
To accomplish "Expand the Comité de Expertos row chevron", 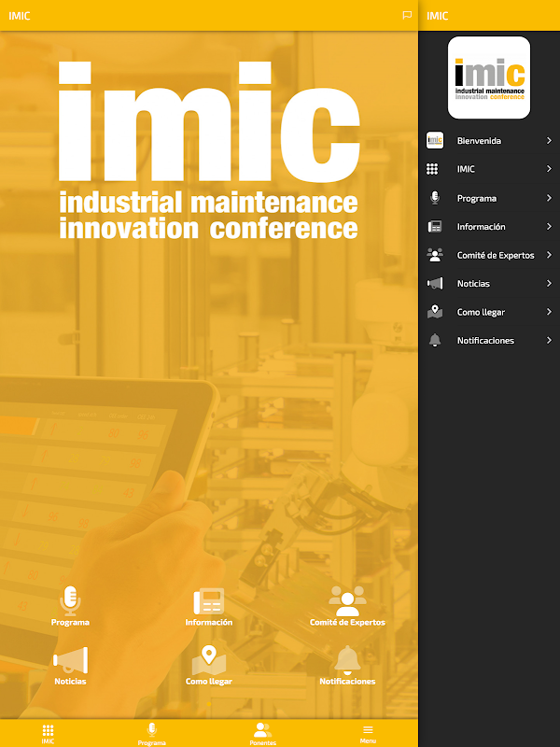I will tap(549, 255).
